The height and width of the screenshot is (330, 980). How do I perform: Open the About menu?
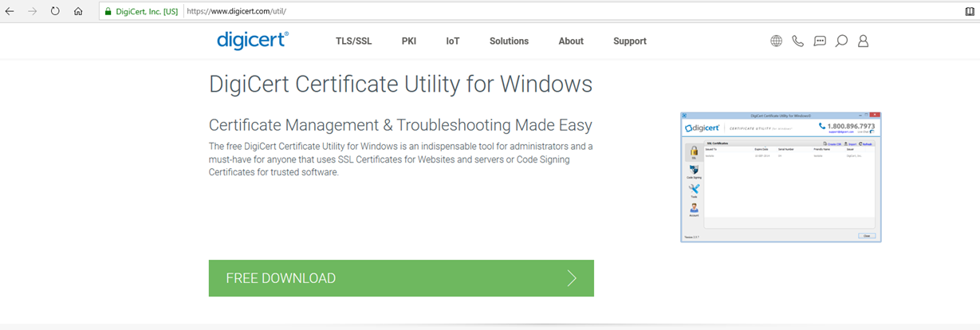tap(571, 41)
